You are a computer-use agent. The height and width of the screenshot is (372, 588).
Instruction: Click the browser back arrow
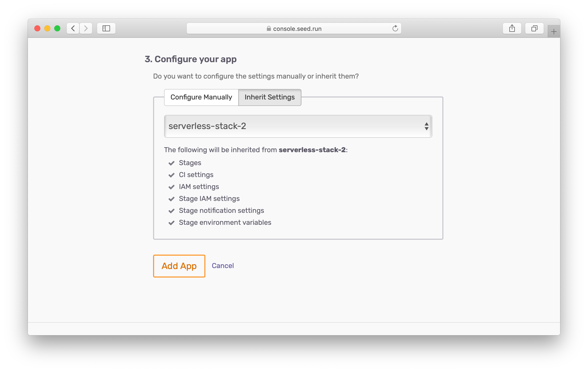click(73, 28)
